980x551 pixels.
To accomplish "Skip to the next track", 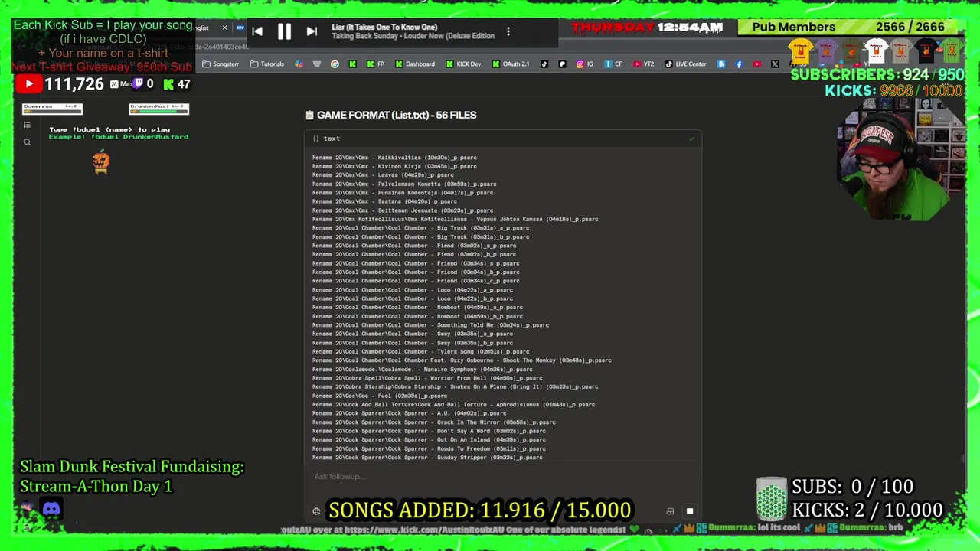I will pyautogui.click(x=312, y=31).
